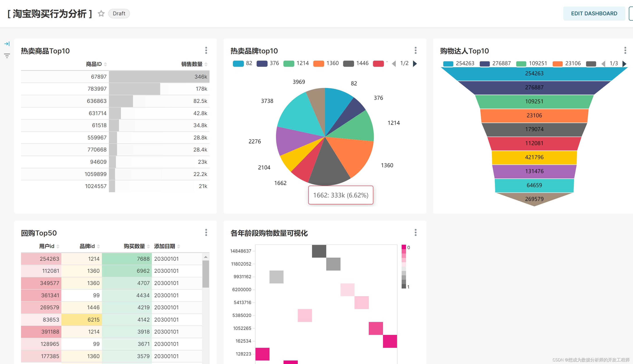The width and height of the screenshot is (633, 364).
Task: Click the Draft status badge
Action: click(x=119, y=14)
